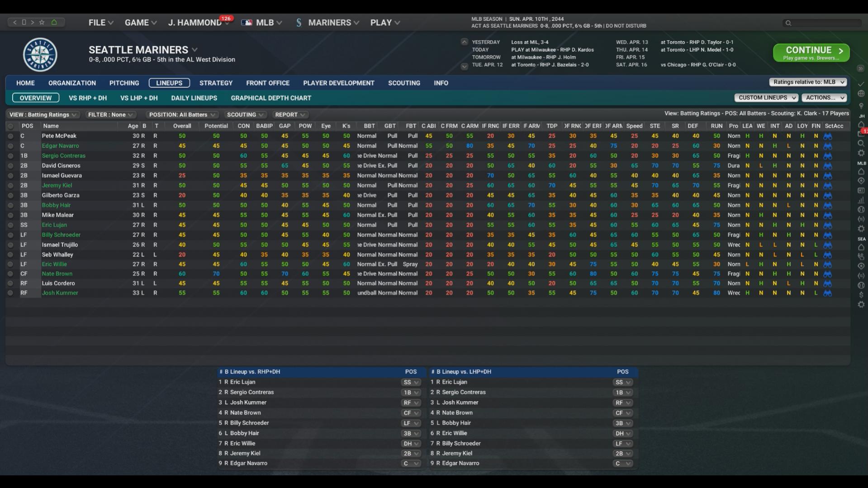
Task: Open Billy Schroeder's player name link
Action: coord(61,235)
